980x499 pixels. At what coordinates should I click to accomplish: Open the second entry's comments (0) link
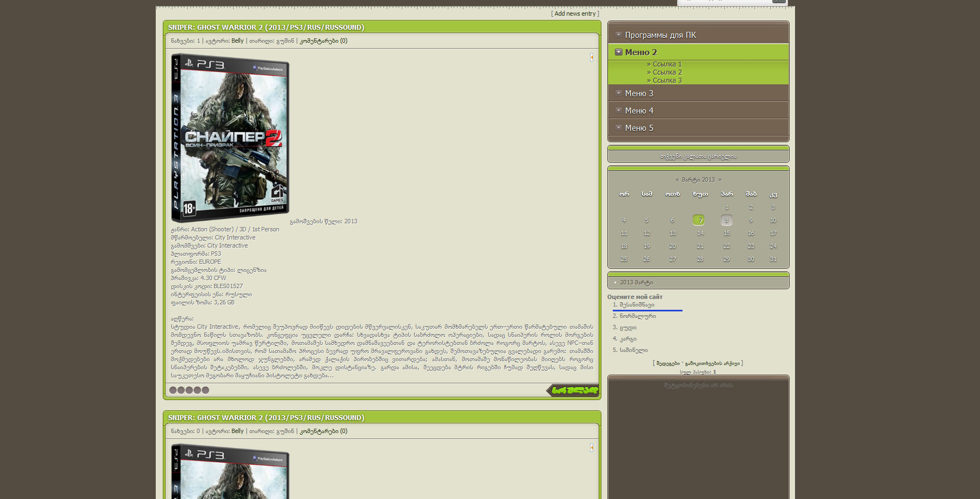click(323, 431)
